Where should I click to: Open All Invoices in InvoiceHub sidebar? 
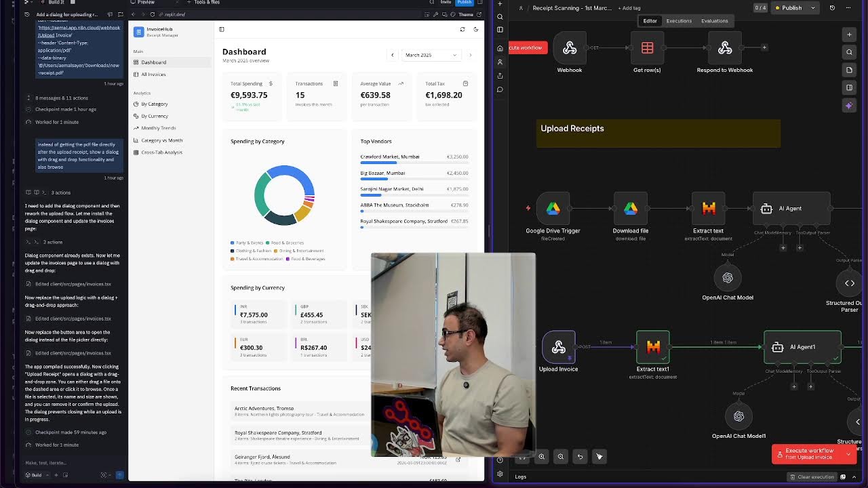pos(172,75)
